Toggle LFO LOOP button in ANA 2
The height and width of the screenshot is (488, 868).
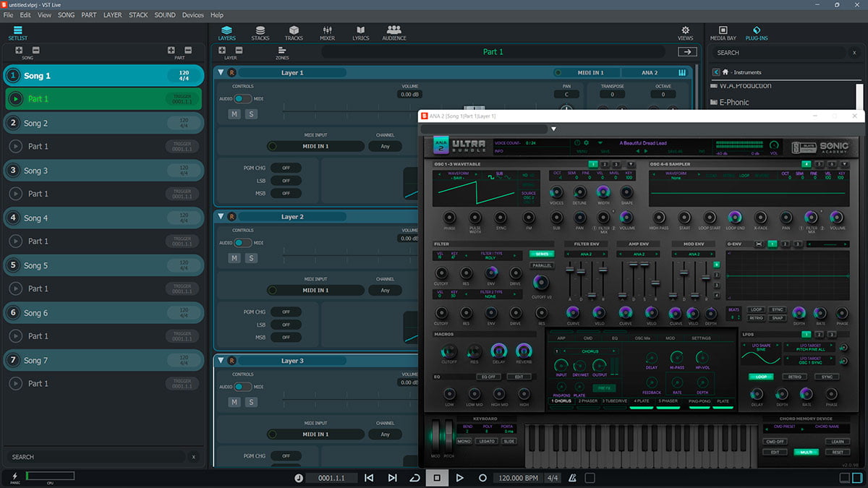pyautogui.click(x=759, y=377)
